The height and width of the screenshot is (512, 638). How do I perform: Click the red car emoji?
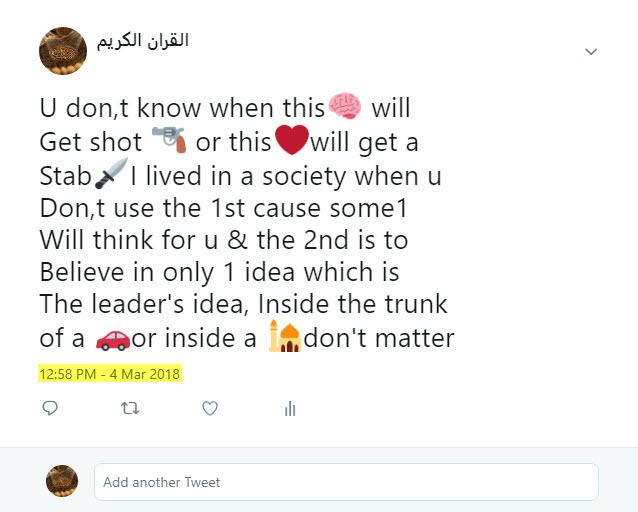(x=113, y=340)
